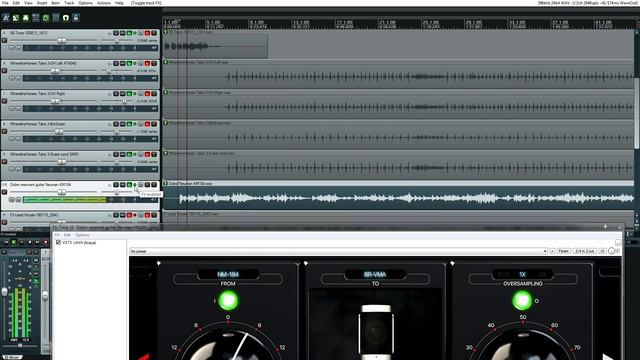The height and width of the screenshot is (360, 640).
Task: Toggle the auto-crossfade toolbar icon
Action: coord(16,18)
